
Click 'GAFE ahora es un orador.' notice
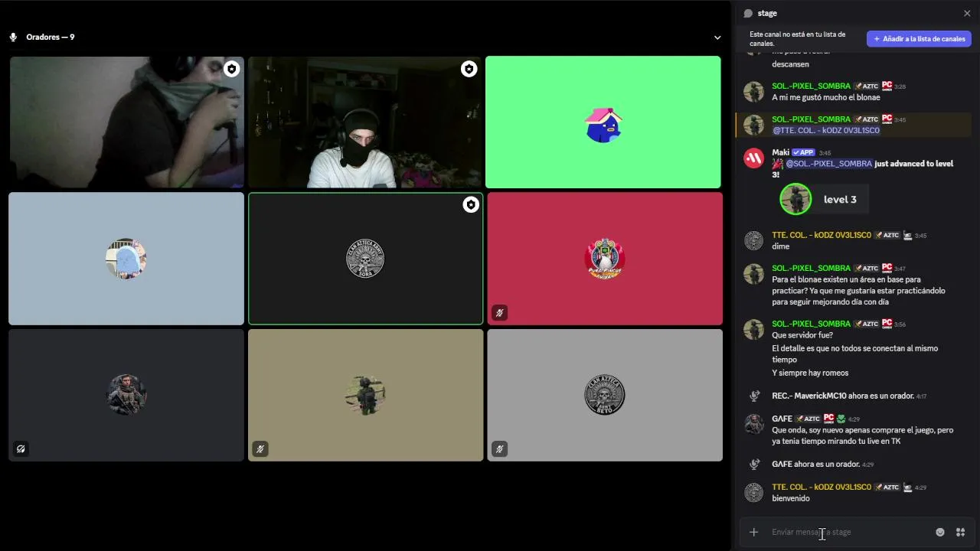coord(816,464)
